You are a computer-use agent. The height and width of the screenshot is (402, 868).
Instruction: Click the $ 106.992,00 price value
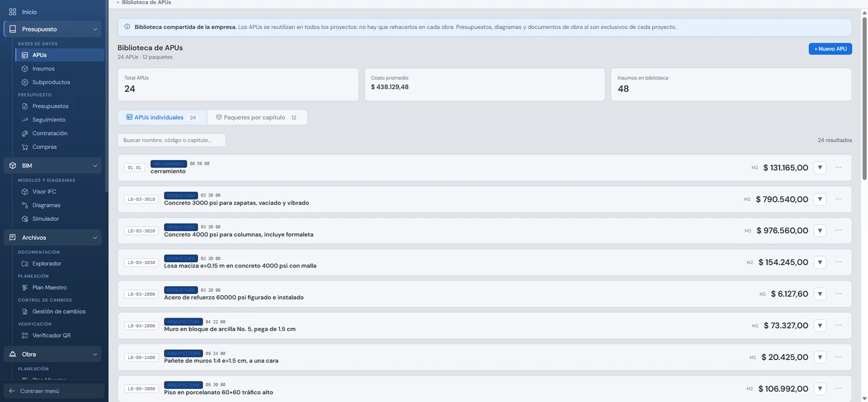pos(783,389)
